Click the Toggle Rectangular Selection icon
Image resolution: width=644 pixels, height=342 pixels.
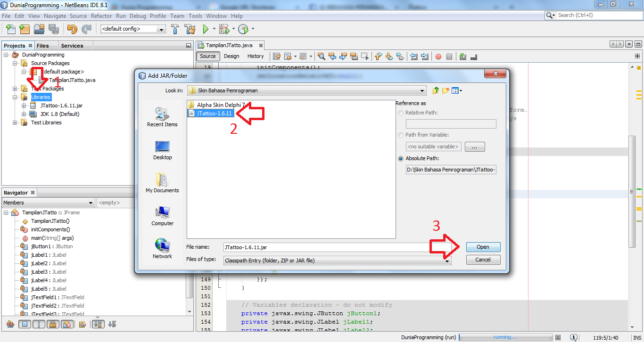[x=364, y=56]
